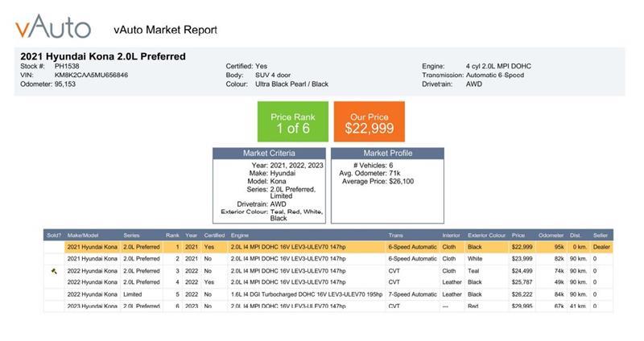Click the $22,999 price in the highlighted row
Image resolution: width=644 pixels, height=341 pixels.
point(522,247)
